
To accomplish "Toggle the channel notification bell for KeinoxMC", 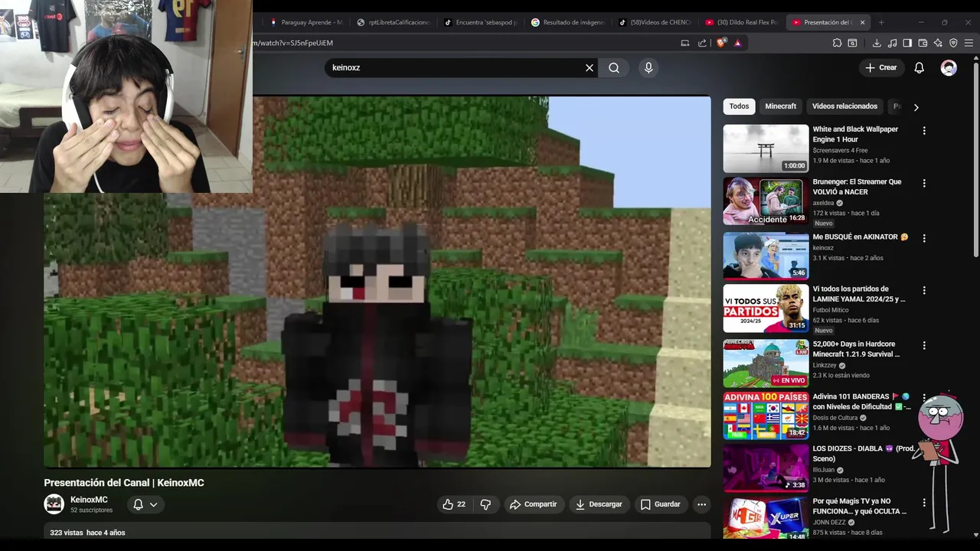I will click(138, 504).
